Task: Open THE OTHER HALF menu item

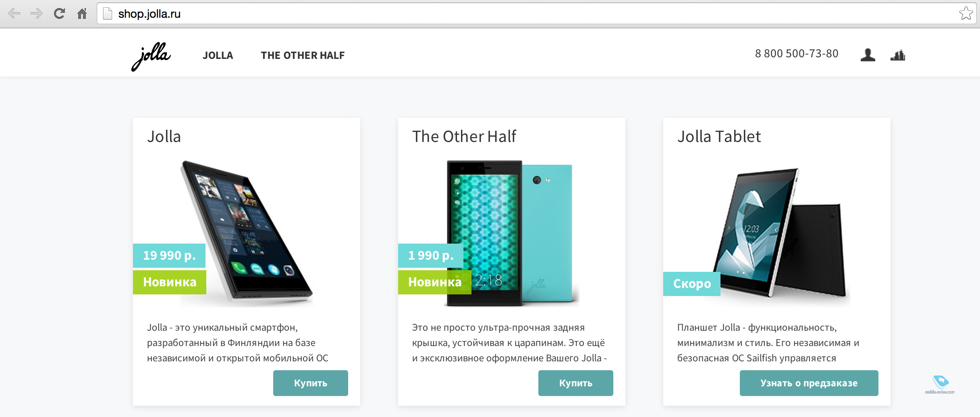Action: click(x=303, y=55)
